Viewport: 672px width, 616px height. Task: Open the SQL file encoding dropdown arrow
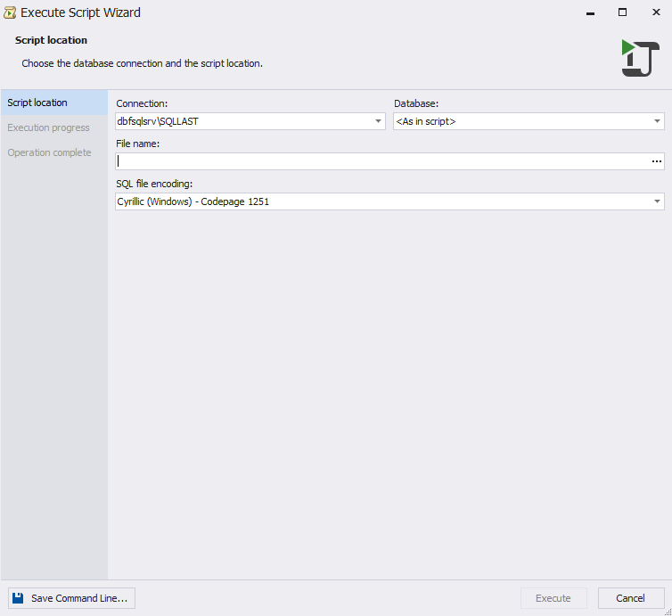(x=657, y=201)
